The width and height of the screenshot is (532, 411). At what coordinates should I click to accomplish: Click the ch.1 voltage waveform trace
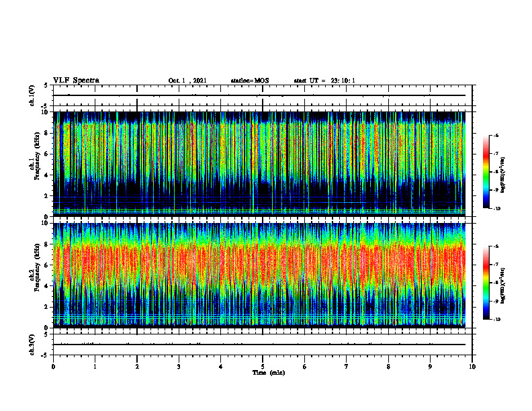259,95
